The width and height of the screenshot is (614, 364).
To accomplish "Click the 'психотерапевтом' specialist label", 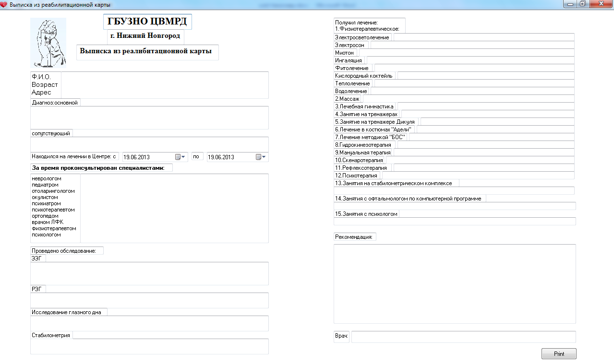I will pos(53,210).
